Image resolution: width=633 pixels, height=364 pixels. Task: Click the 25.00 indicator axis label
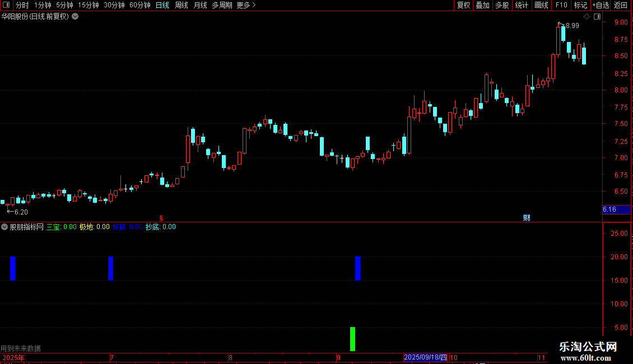(x=619, y=234)
